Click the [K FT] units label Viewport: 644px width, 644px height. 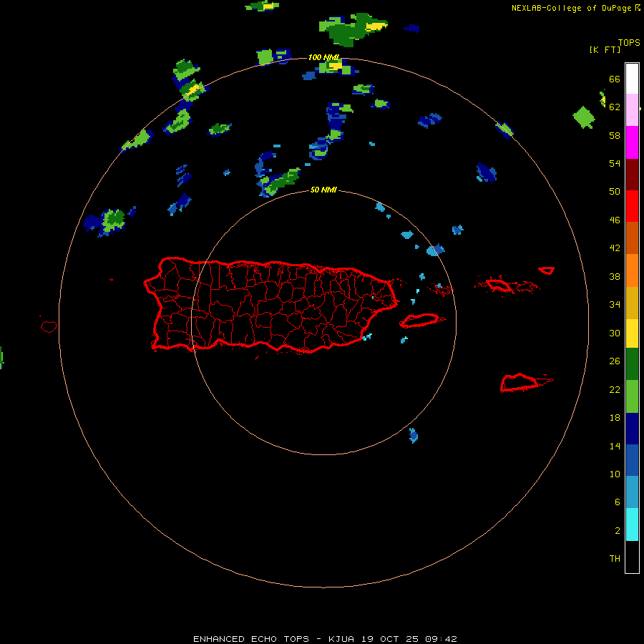click(605, 49)
